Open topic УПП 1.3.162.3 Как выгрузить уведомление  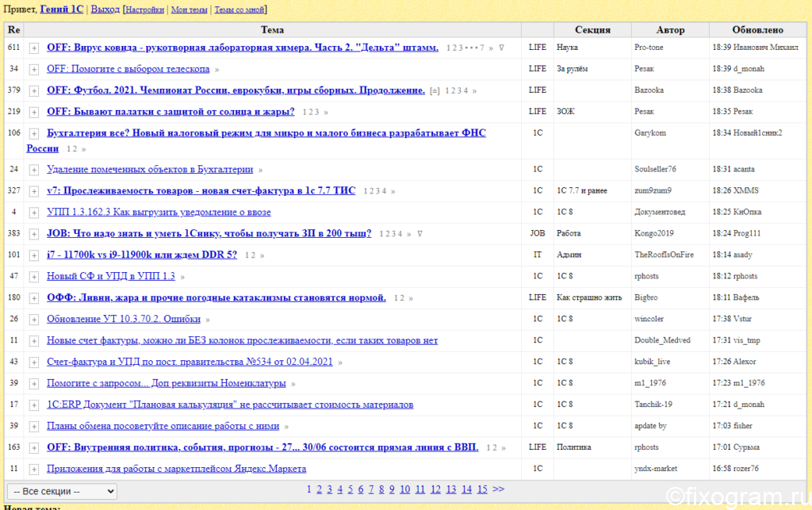(159, 212)
